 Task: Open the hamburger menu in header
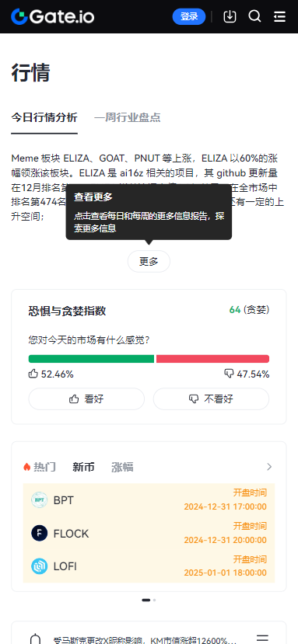pyautogui.click(x=280, y=16)
